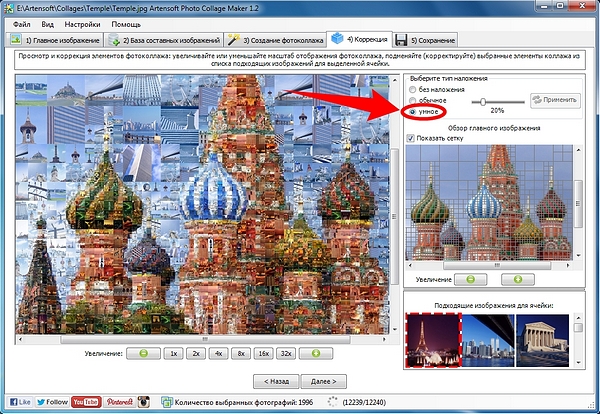Open the Файл menu

pyautogui.click(x=21, y=24)
